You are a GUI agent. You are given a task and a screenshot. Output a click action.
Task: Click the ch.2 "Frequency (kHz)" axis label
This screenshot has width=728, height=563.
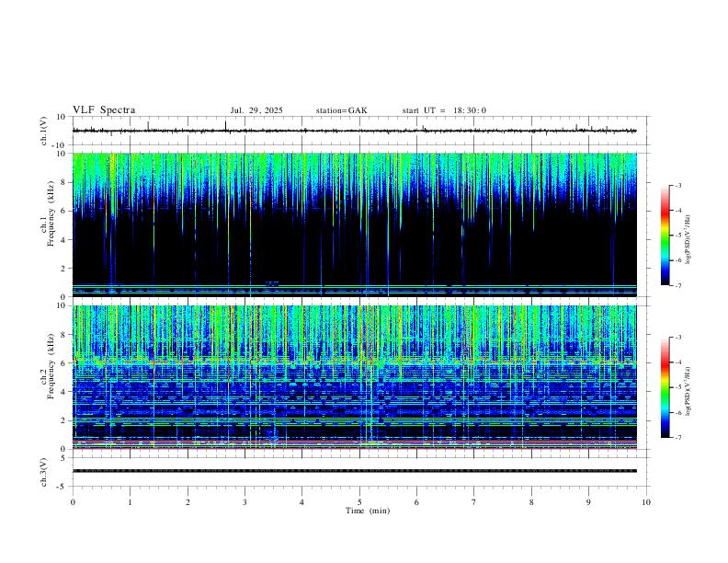(x=51, y=366)
